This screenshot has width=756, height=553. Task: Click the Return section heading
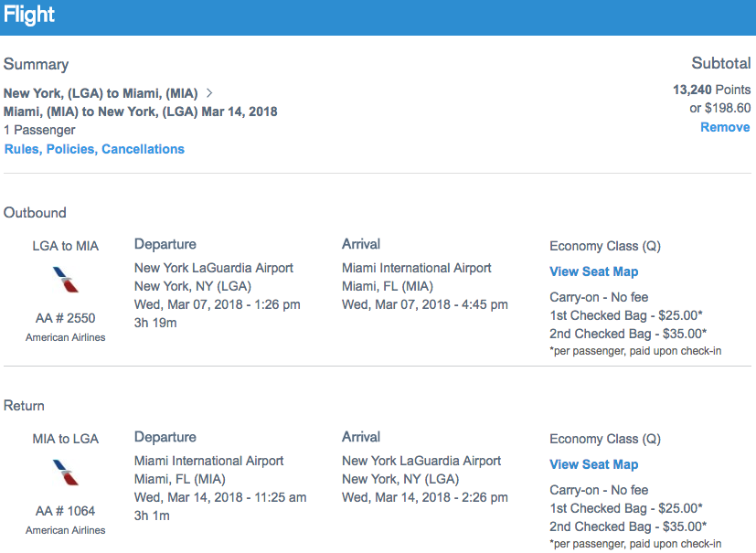click(24, 406)
